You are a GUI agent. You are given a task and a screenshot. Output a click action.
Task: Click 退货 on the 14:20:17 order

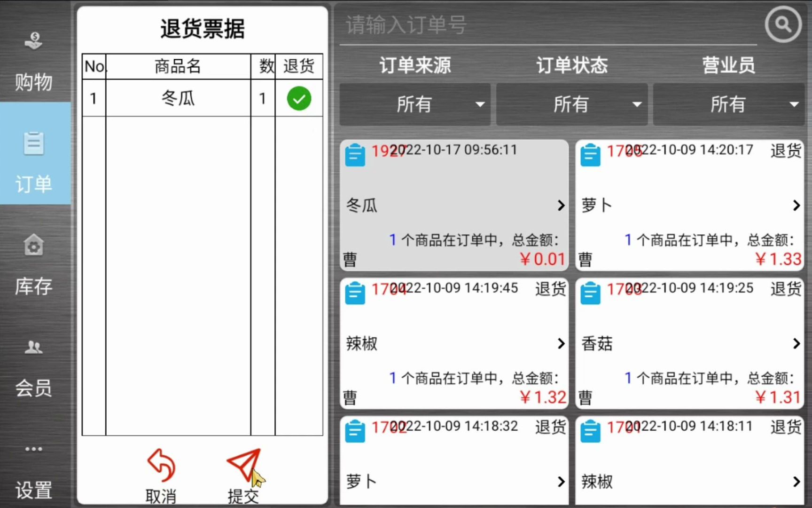coord(786,151)
